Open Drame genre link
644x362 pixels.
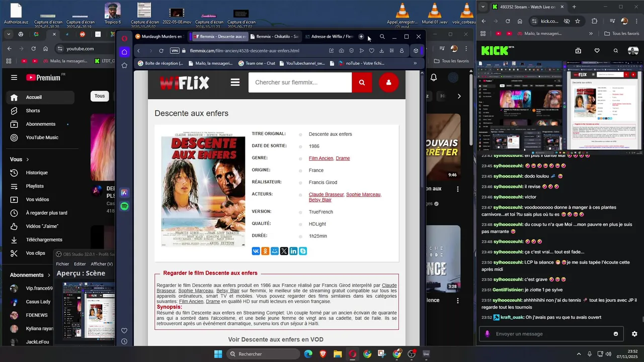click(343, 158)
